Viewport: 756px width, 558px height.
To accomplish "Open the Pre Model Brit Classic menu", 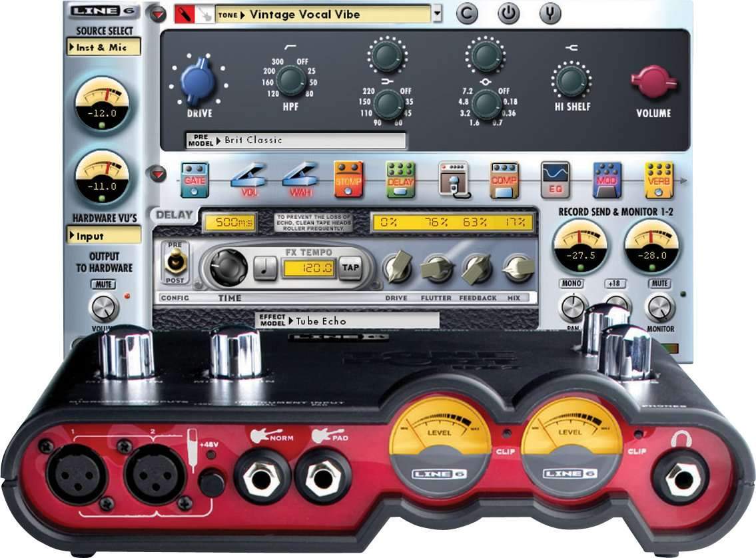I will click(x=296, y=140).
